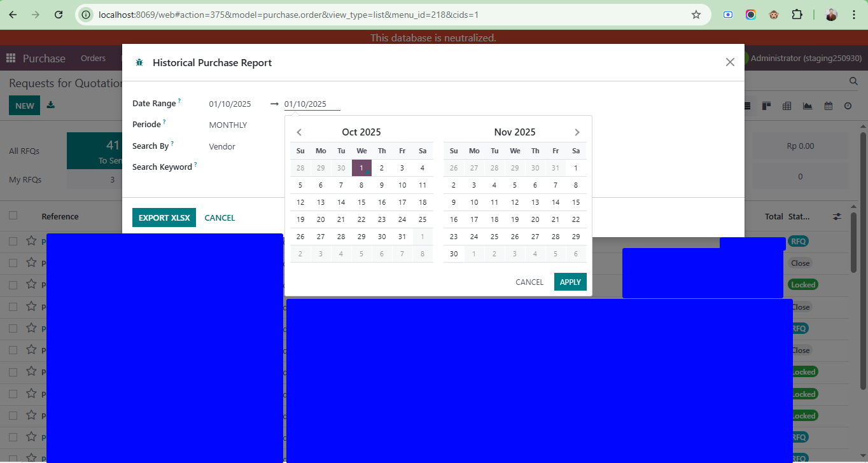Click the Total column header
This screenshot has width=868, height=463.
(x=774, y=217)
